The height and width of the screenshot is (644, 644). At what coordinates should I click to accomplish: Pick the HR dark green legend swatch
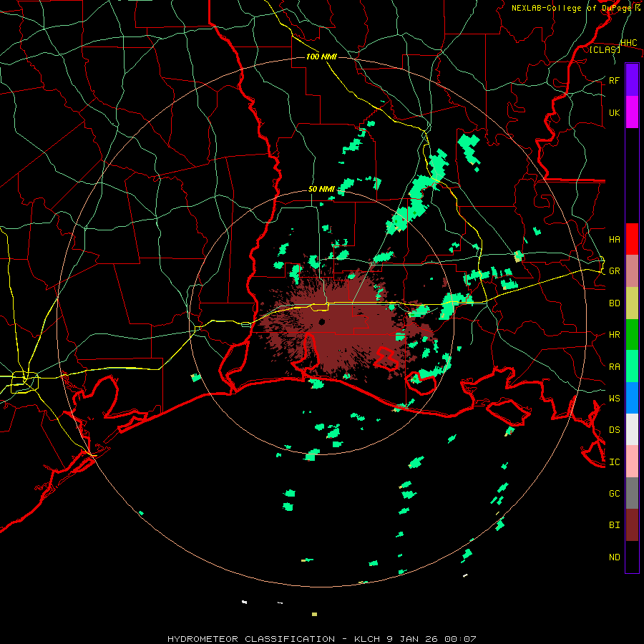click(632, 335)
